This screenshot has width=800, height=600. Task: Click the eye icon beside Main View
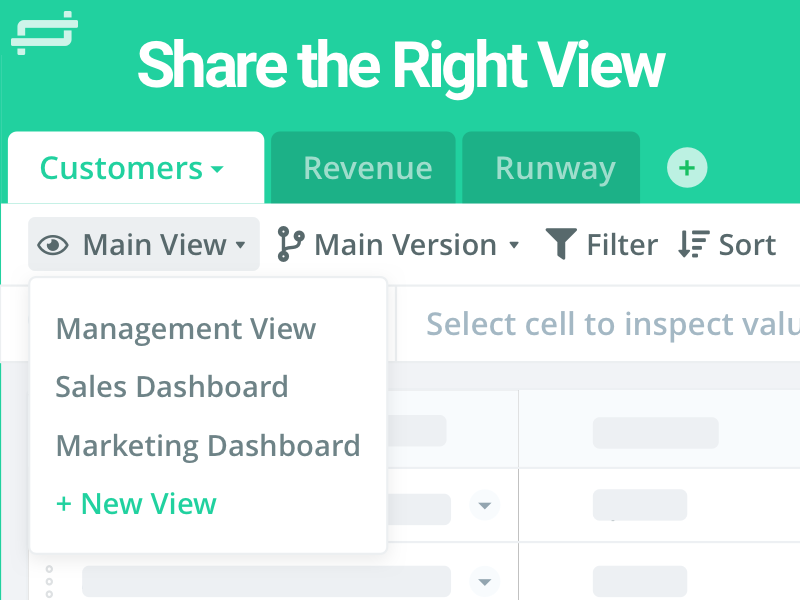52,245
